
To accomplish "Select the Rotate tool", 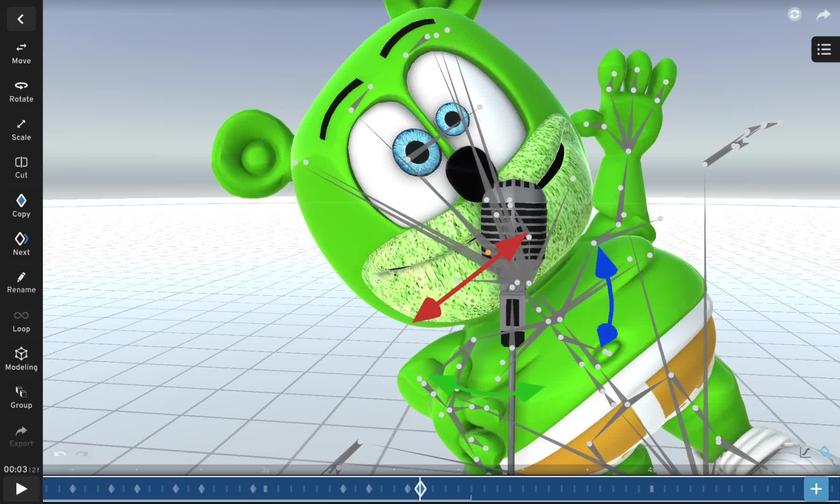I will [21, 91].
